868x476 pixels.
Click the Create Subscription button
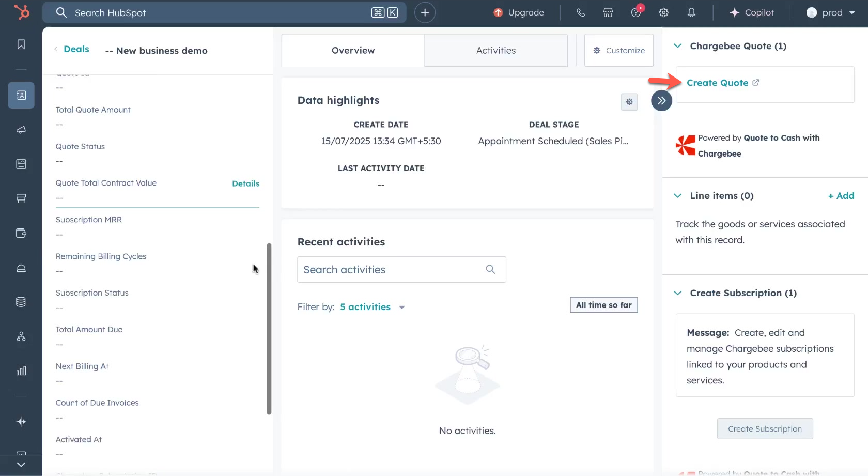click(765, 429)
